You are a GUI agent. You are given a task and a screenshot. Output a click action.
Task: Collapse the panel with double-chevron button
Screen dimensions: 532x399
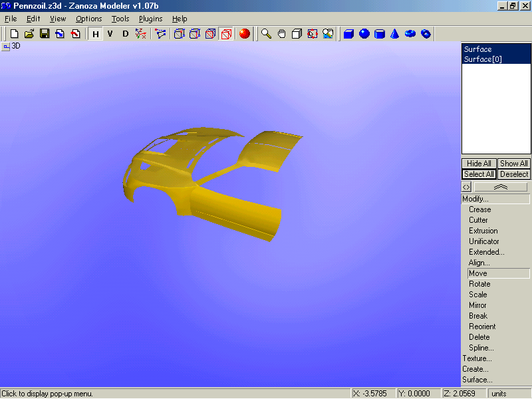tap(501, 188)
